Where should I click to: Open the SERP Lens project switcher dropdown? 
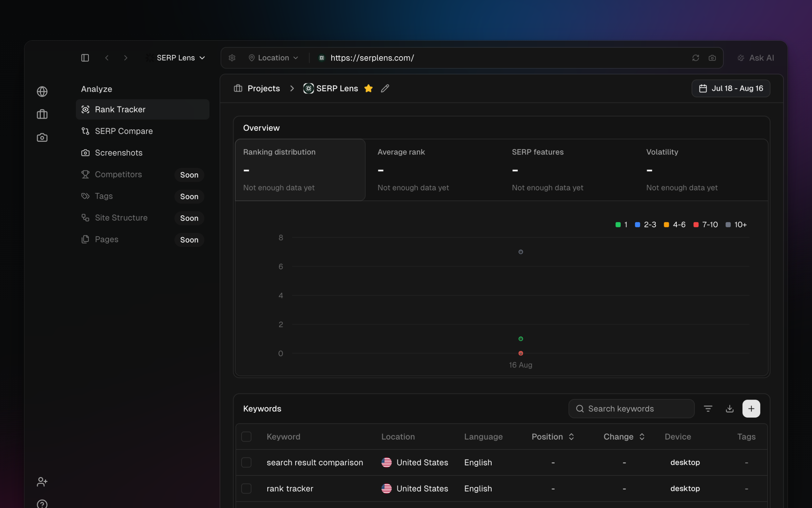click(x=175, y=58)
